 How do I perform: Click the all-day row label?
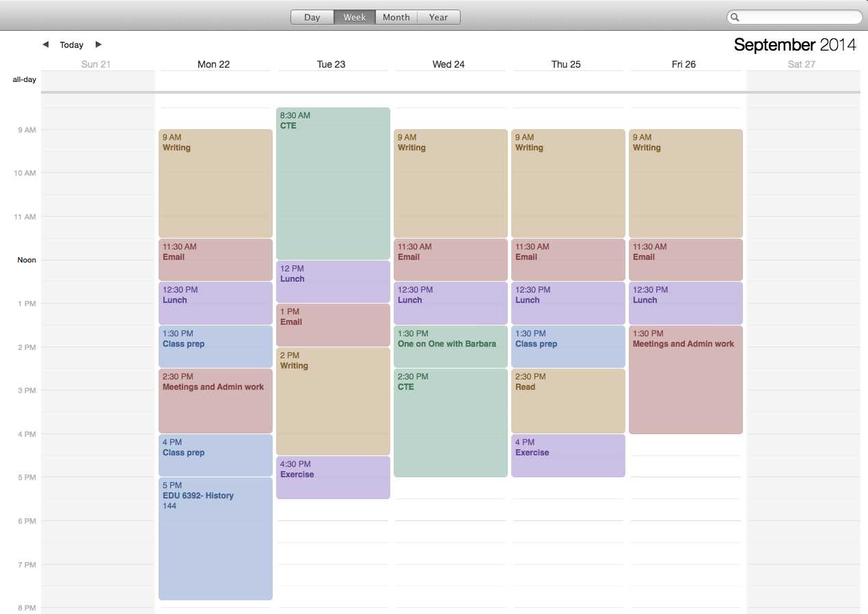pos(25,80)
